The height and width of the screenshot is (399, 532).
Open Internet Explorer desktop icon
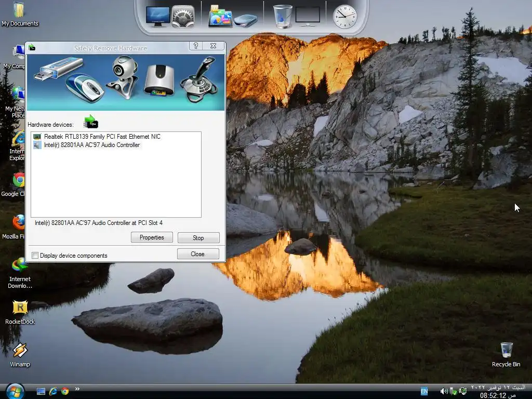(17, 146)
